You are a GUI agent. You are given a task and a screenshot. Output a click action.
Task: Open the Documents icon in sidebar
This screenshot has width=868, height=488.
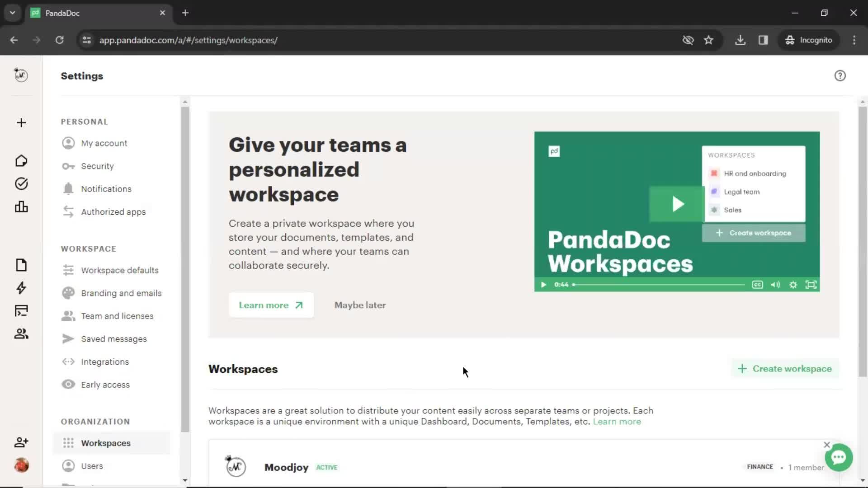click(21, 264)
